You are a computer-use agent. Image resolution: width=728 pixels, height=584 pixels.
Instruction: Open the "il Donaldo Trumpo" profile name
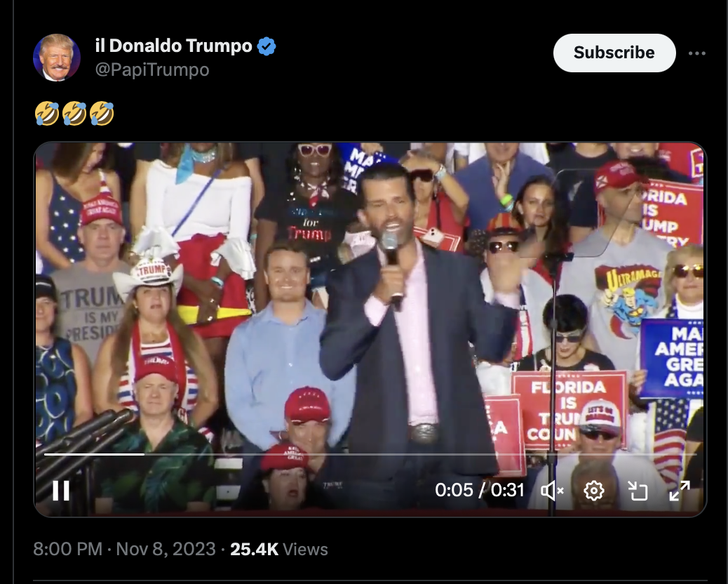[173, 46]
